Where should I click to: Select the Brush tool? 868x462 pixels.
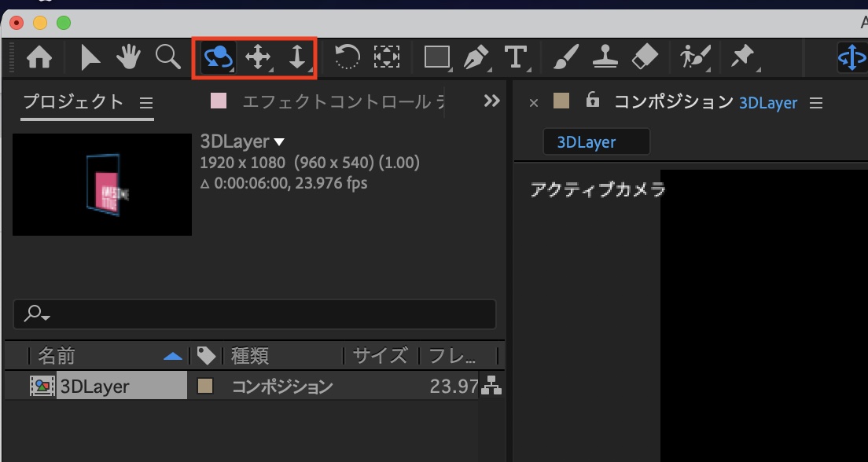point(566,57)
